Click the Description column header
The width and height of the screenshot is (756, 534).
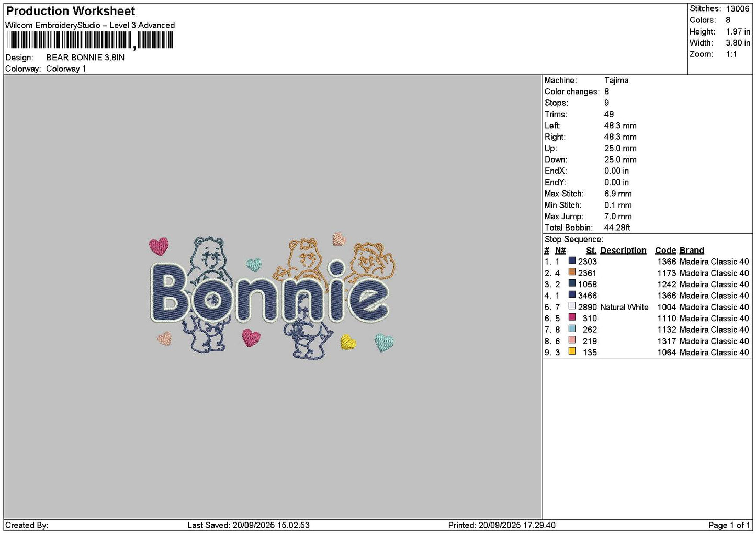point(623,251)
